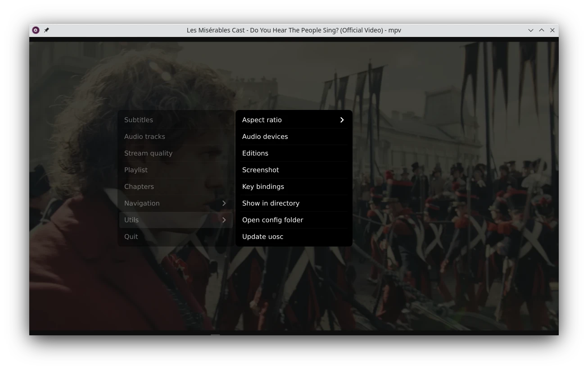Take a Screenshot from the submenu
Screen dimensions: 588x370
pos(261,170)
